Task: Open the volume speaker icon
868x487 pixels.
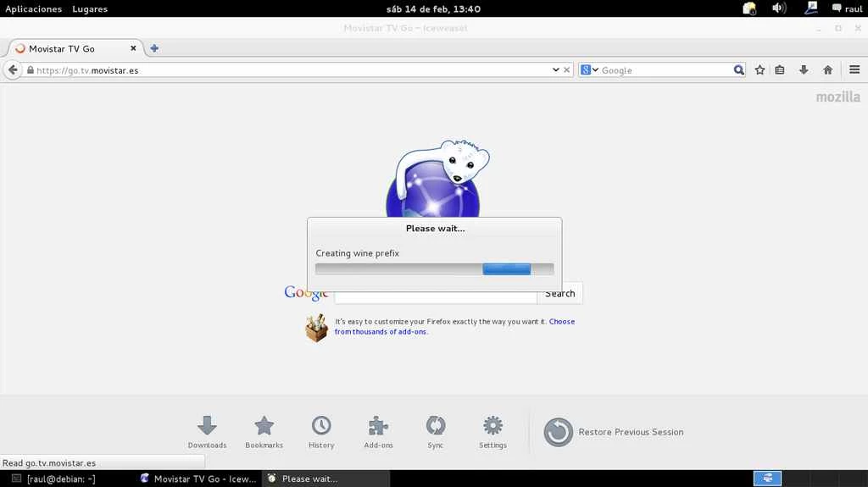Action: (x=779, y=8)
